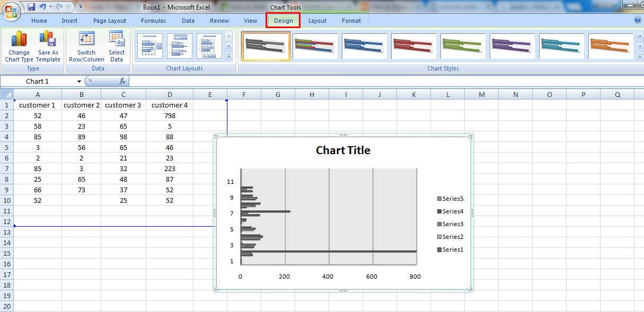Click the vertical axis label 11
The image size is (644, 312).
(x=230, y=182)
